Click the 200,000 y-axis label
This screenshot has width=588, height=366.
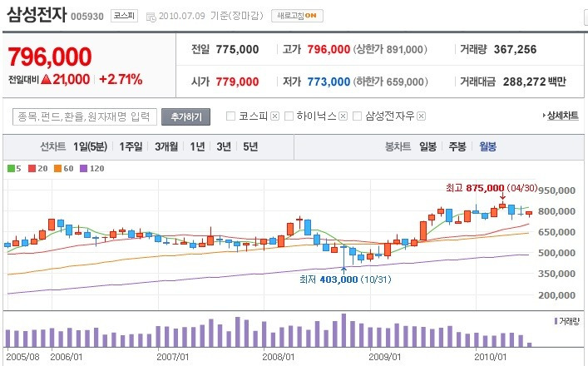point(557,295)
